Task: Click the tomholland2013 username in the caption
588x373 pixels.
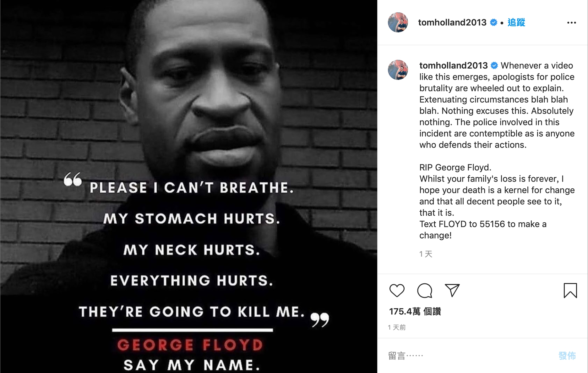Action: pos(453,65)
